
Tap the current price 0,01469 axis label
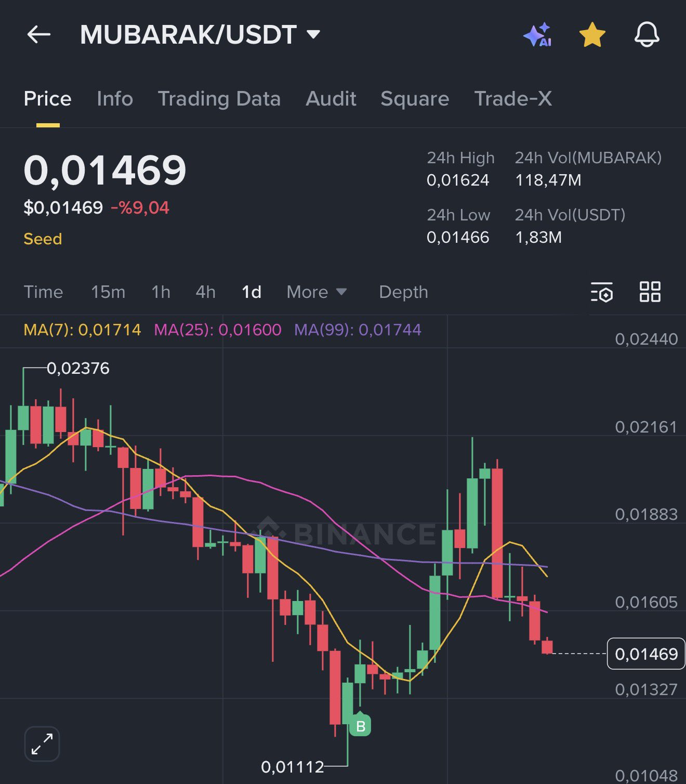pyautogui.click(x=646, y=654)
